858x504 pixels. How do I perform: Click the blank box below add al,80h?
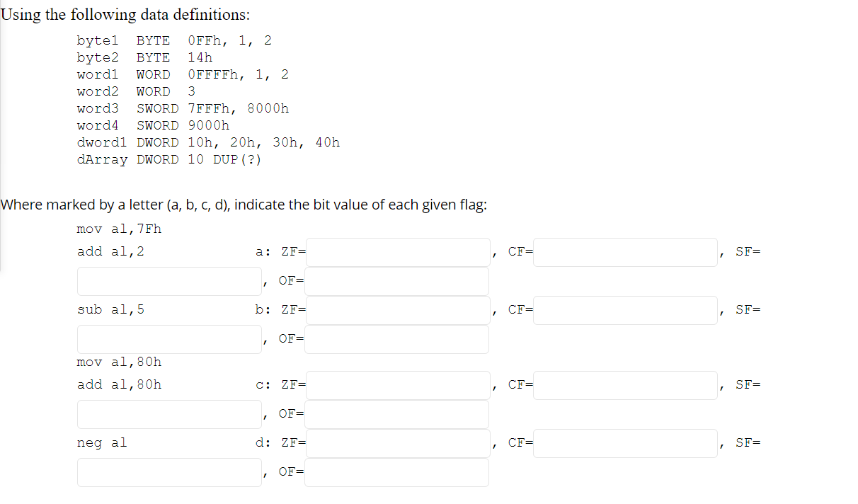click(169, 414)
